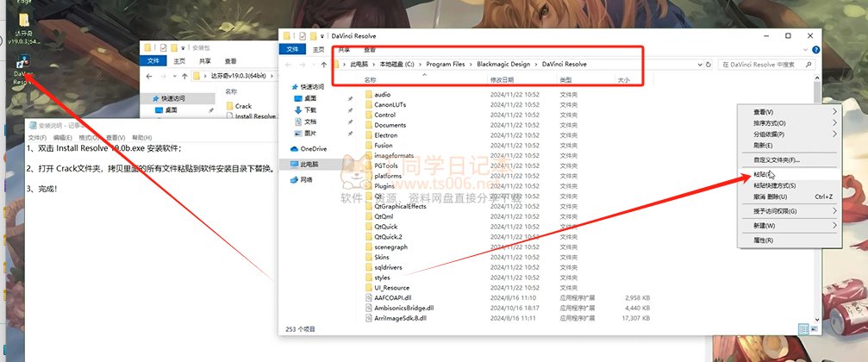
Task: Click the Crack folder icon in 安装包 window
Action: pyautogui.click(x=230, y=106)
